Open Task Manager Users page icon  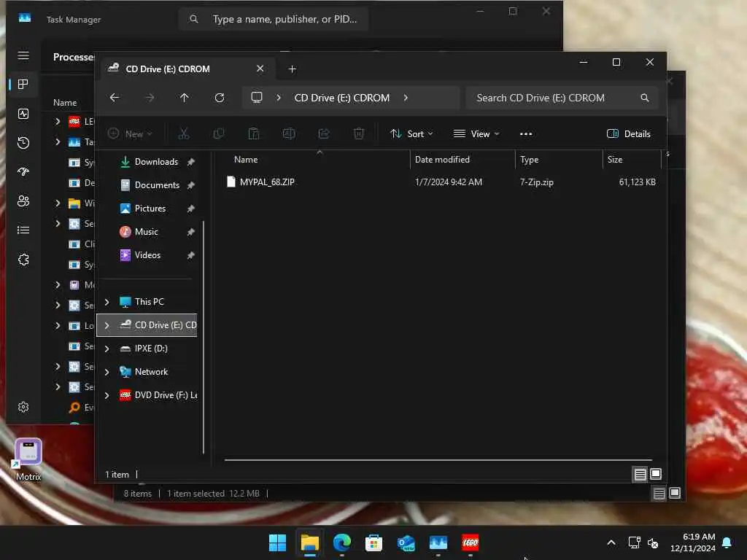pyautogui.click(x=23, y=201)
